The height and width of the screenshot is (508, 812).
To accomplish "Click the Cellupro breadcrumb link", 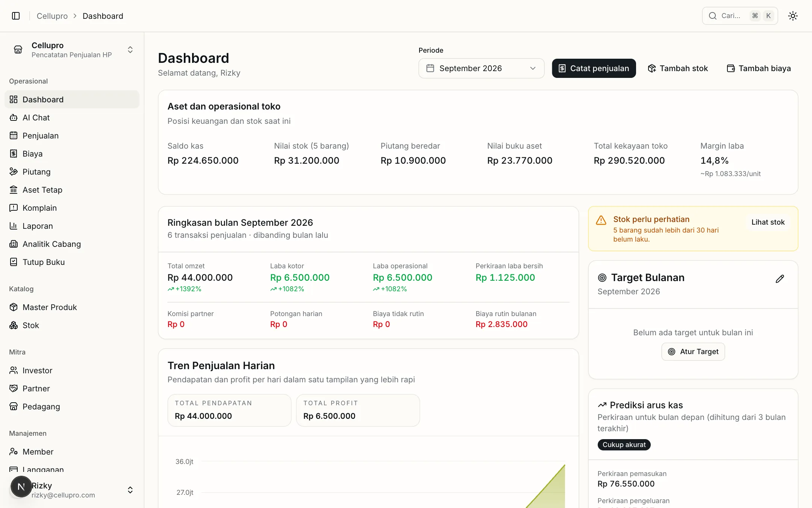I will [52, 16].
